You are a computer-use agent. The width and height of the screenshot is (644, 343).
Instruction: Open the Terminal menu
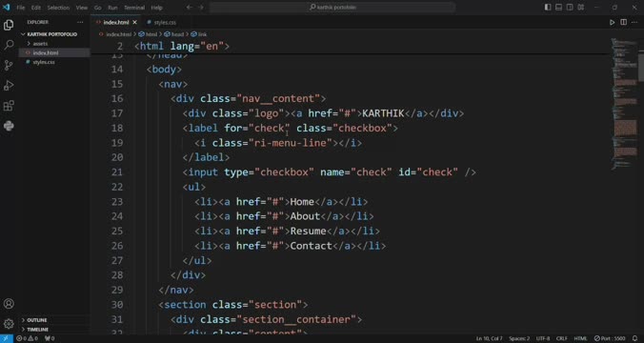[x=134, y=8]
